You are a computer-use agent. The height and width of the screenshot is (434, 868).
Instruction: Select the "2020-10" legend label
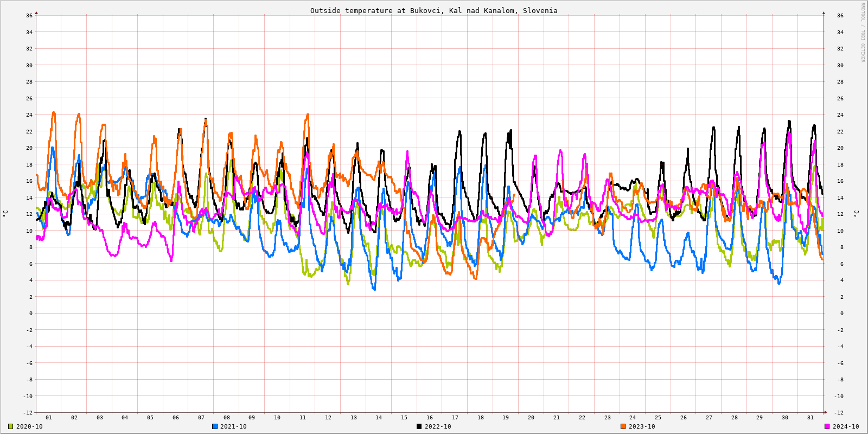[29, 426]
